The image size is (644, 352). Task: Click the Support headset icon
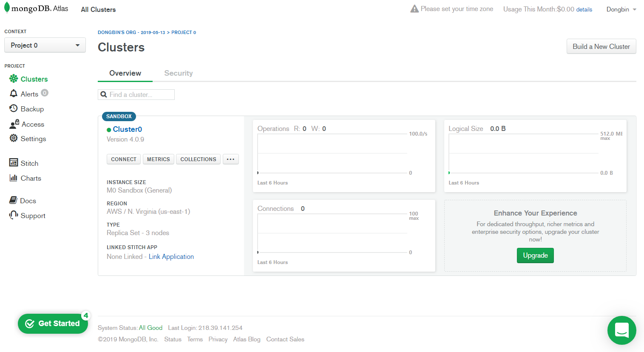tap(14, 215)
